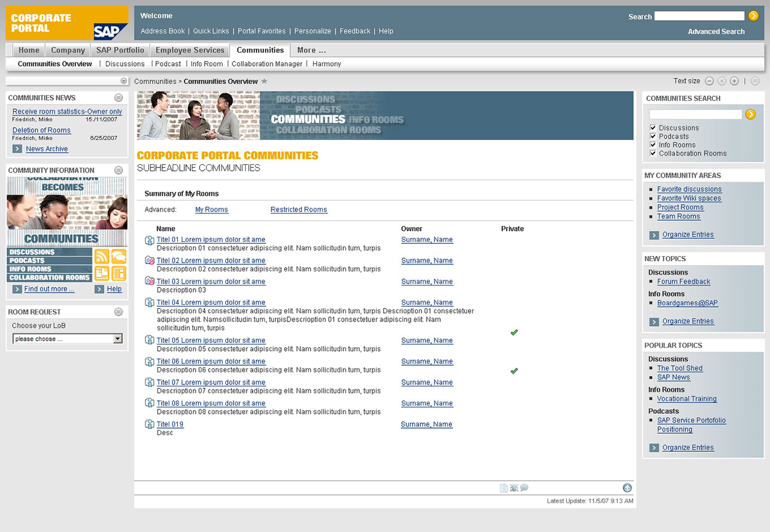The image size is (770, 532).
Task: Toggle the Collaboration Rooms checkbox
Action: pyautogui.click(x=653, y=153)
